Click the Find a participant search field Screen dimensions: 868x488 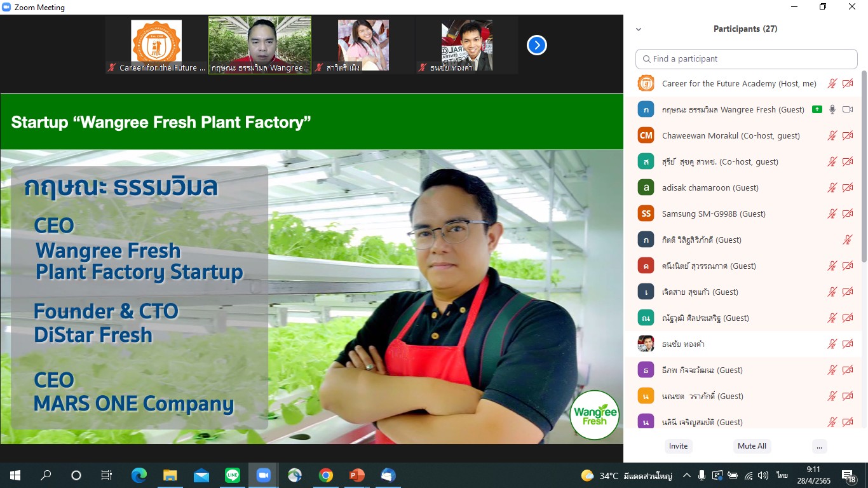(747, 58)
